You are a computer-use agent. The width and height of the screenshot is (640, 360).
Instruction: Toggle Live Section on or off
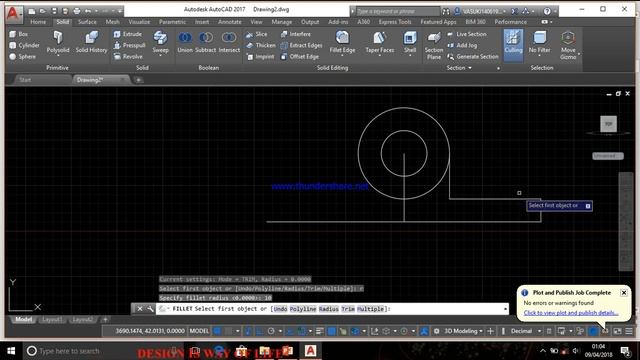[467, 34]
